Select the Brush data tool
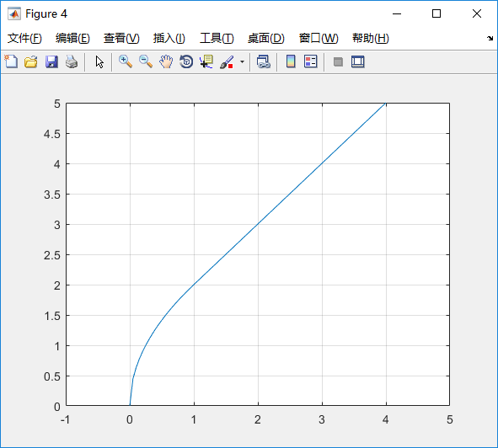Image resolution: width=498 pixels, height=448 pixels. (x=227, y=61)
